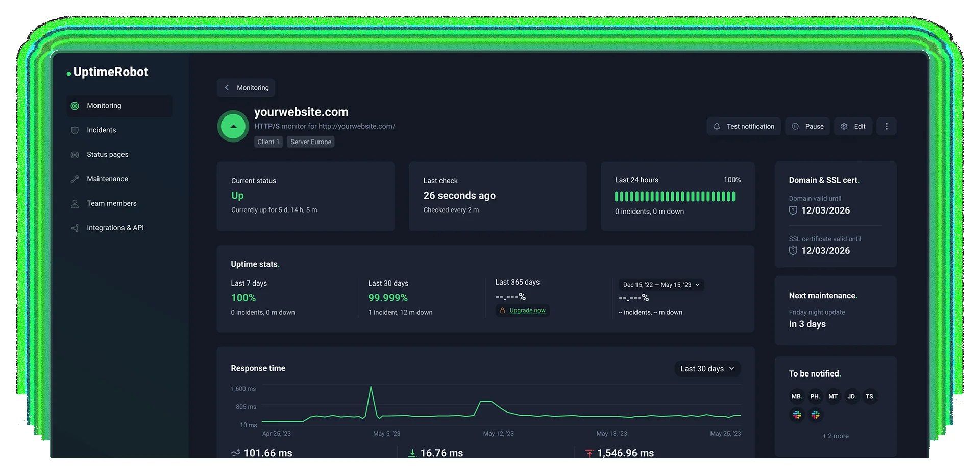
Task: Click the 1,546.96 ms maximum value
Action: [x=625, y=453]
